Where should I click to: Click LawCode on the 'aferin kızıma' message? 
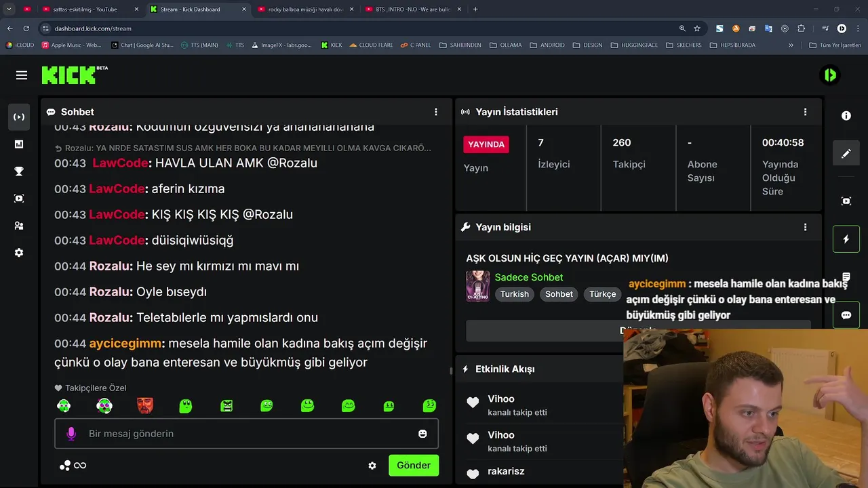117,188
